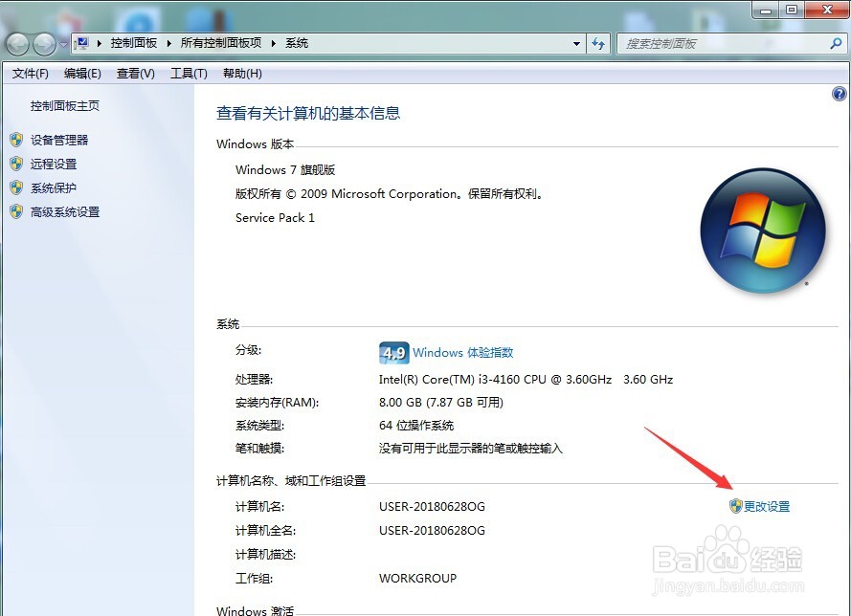The height and width of the screenshot is (616, 851).
Task: Click the Back navigation arrow button
Action: (x=17, y=44)
